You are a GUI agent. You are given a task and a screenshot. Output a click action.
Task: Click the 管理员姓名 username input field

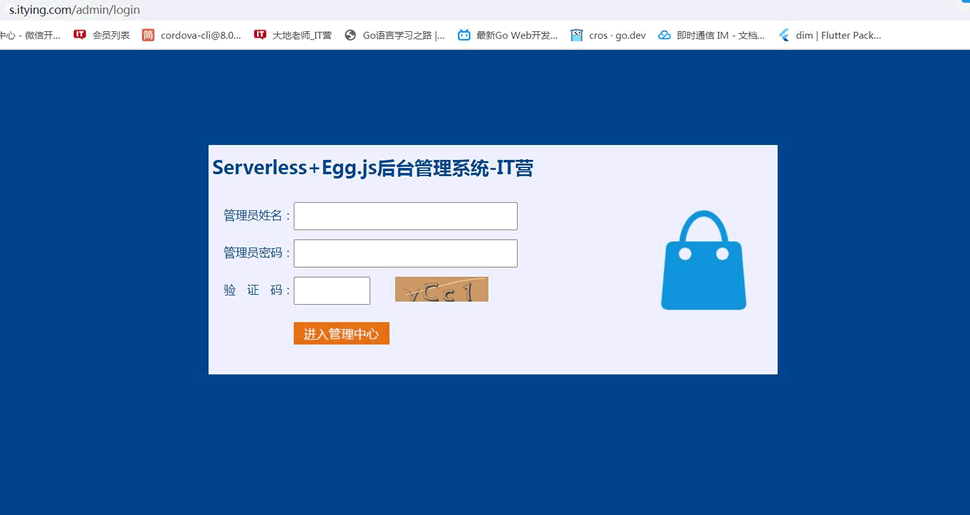coord(405,216)
